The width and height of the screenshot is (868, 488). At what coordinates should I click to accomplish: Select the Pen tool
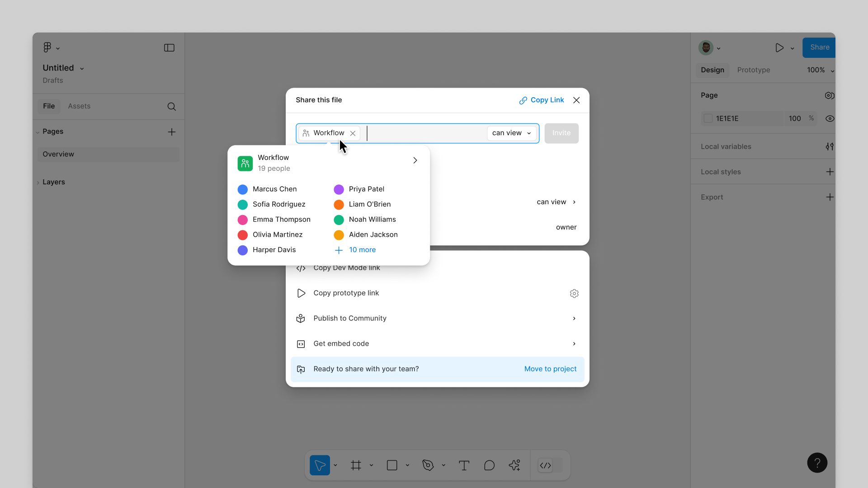(x=428, y=465)
